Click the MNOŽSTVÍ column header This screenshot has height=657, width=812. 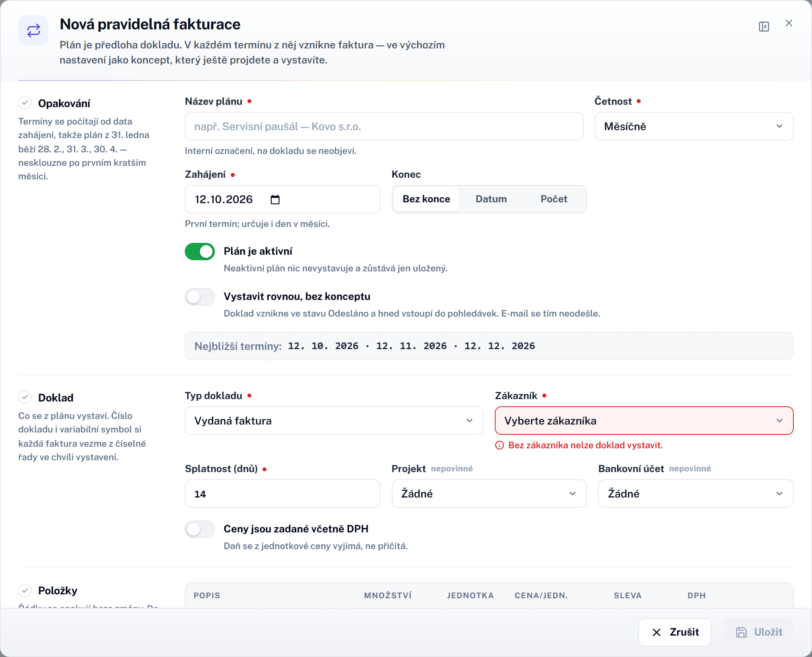(388, 596)
